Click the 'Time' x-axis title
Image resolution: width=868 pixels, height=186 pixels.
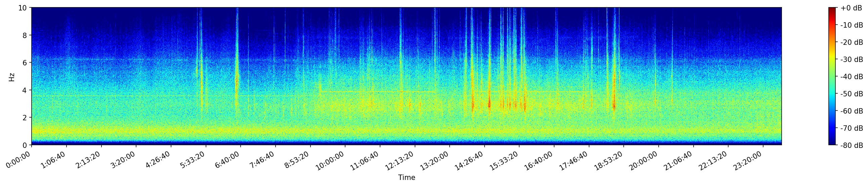coord(406,178)
